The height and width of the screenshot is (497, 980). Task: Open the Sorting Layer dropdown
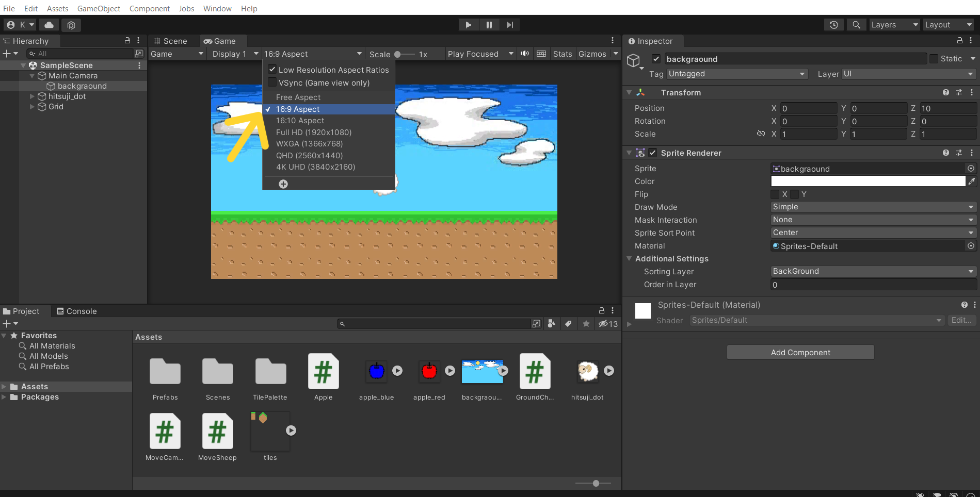point(873,271)
